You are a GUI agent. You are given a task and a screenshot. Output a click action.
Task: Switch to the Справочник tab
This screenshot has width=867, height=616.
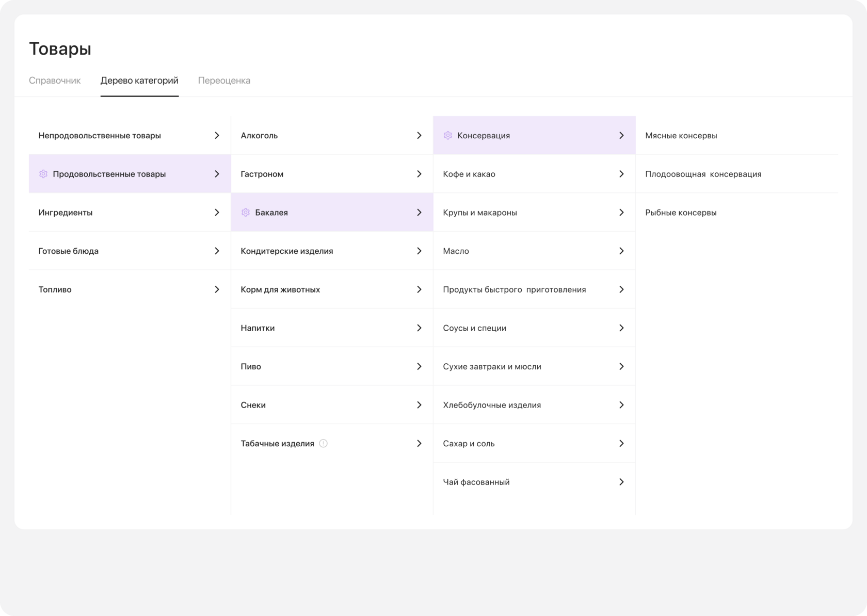55,80
